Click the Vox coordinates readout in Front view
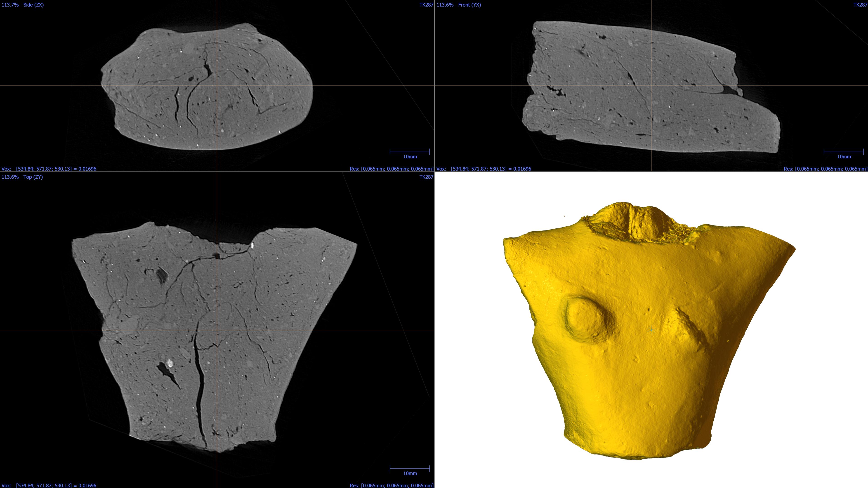 point(484,169)
